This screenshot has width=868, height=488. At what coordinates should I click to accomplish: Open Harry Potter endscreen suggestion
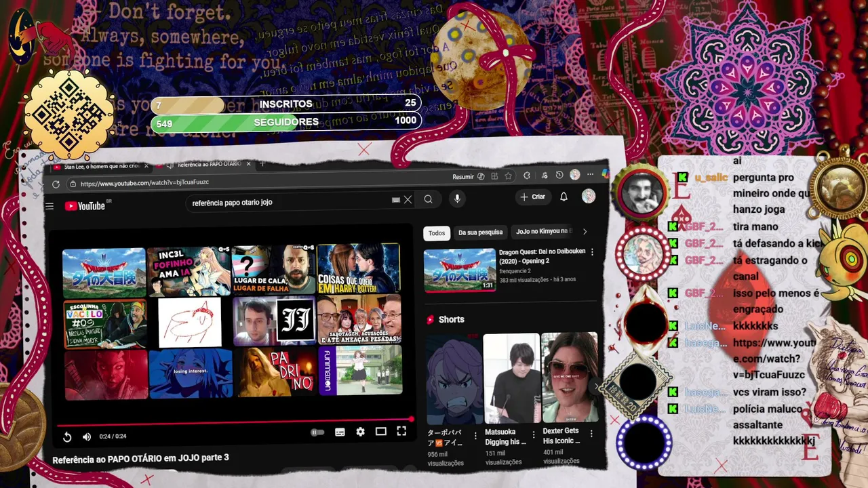click(358, 268)
